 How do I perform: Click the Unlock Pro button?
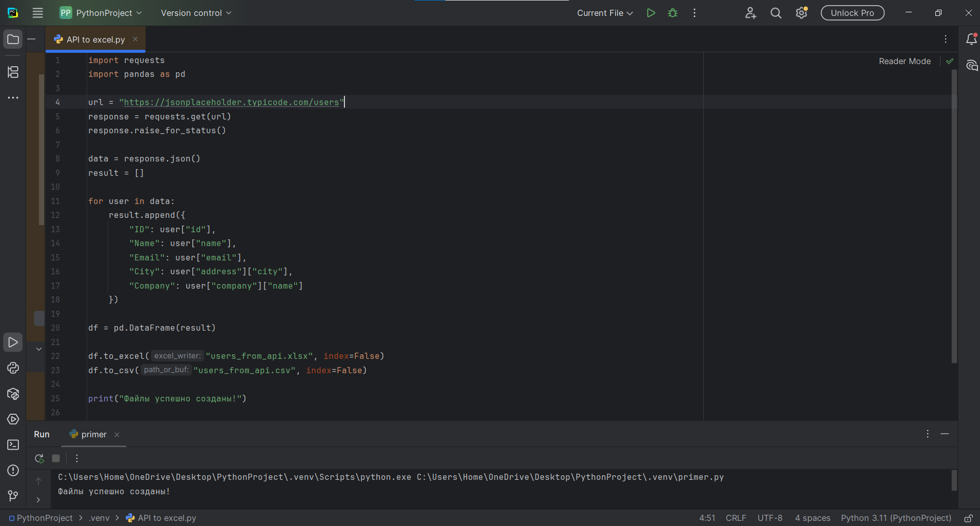click(852, 13)
